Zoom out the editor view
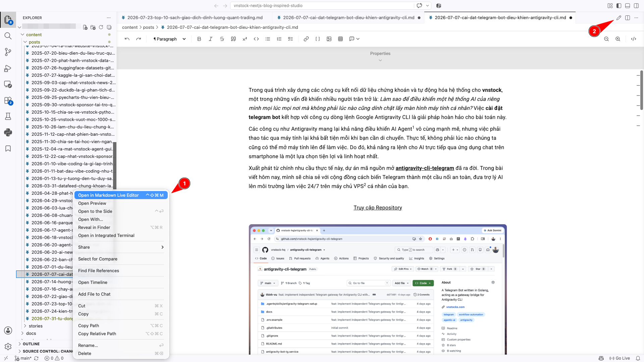 pyautogui.click(x=606, y=39)
